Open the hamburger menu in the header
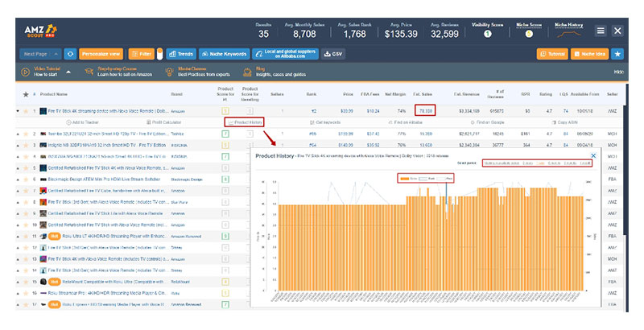The image size is (644, 330). coord(601,31)
